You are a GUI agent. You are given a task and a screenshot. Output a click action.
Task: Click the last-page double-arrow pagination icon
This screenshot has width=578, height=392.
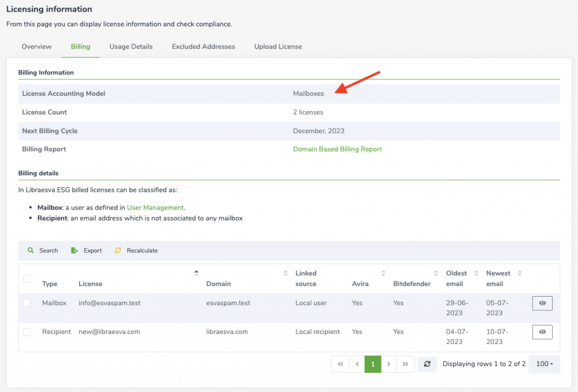405,364
